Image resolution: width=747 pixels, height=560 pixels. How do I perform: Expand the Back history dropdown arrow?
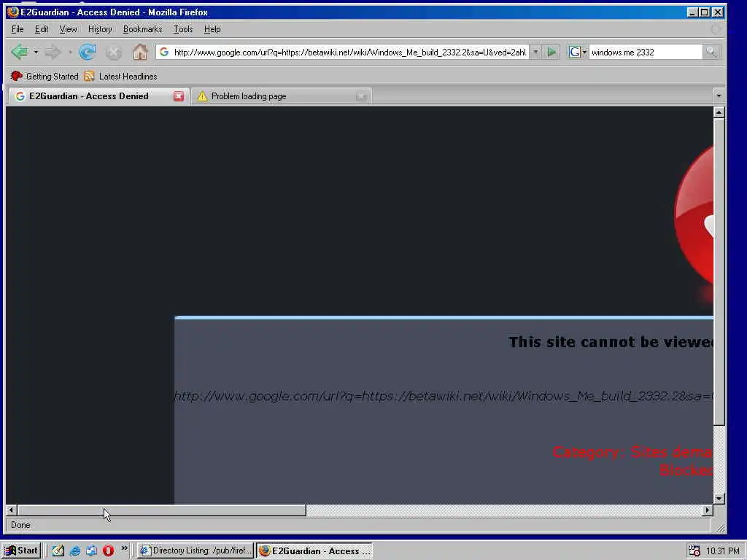click(x=36, y=52)
